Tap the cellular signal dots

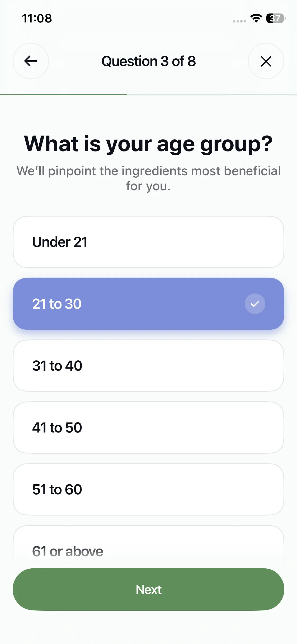(x=239, y=21)
